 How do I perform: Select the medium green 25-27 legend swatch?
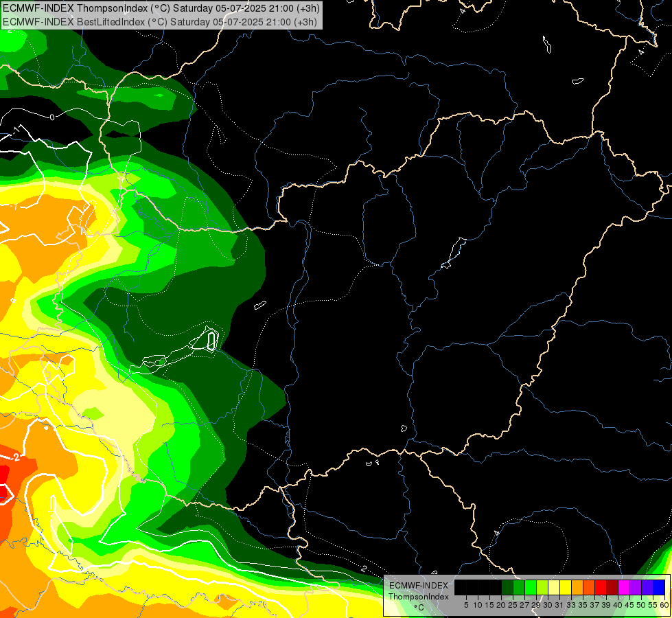click(519, 587)
